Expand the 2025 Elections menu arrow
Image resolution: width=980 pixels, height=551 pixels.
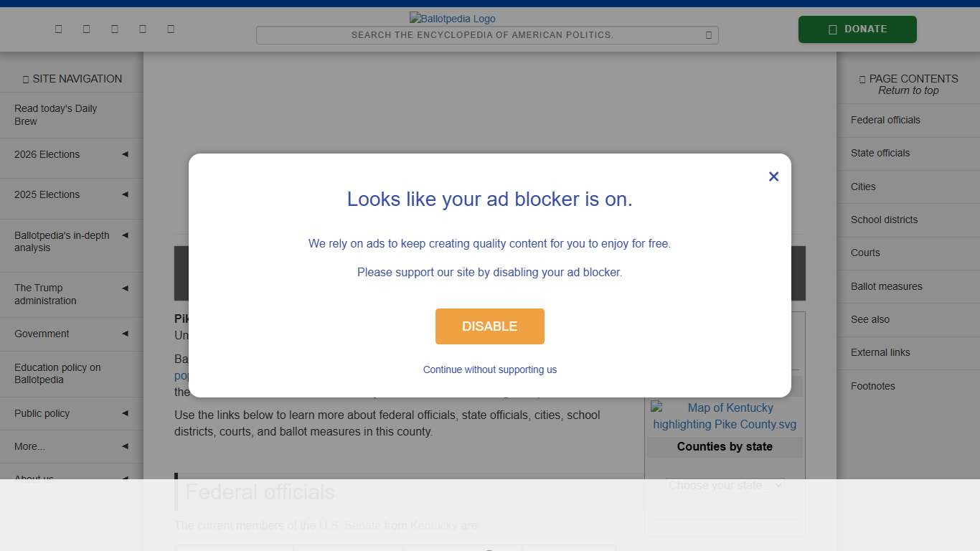pos(125,194)
